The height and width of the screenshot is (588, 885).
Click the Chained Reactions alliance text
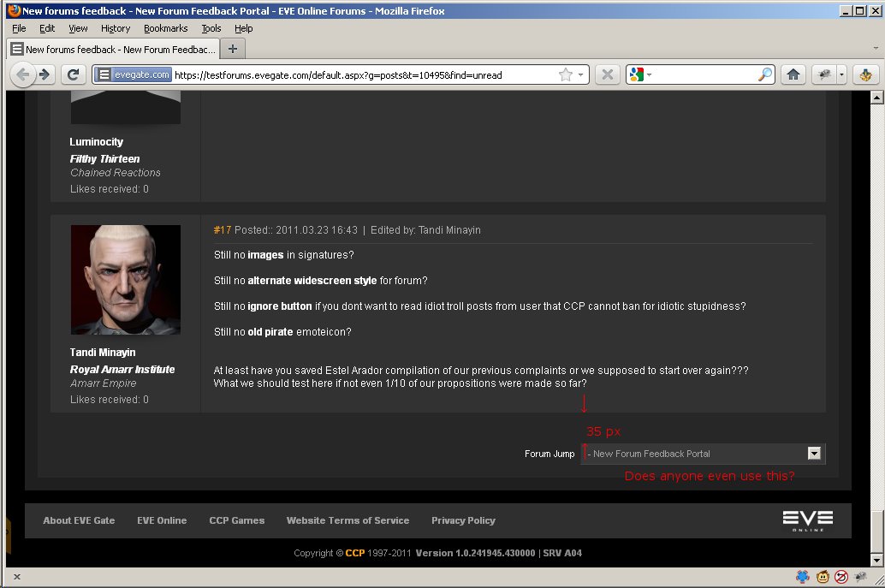click(116, 173)
